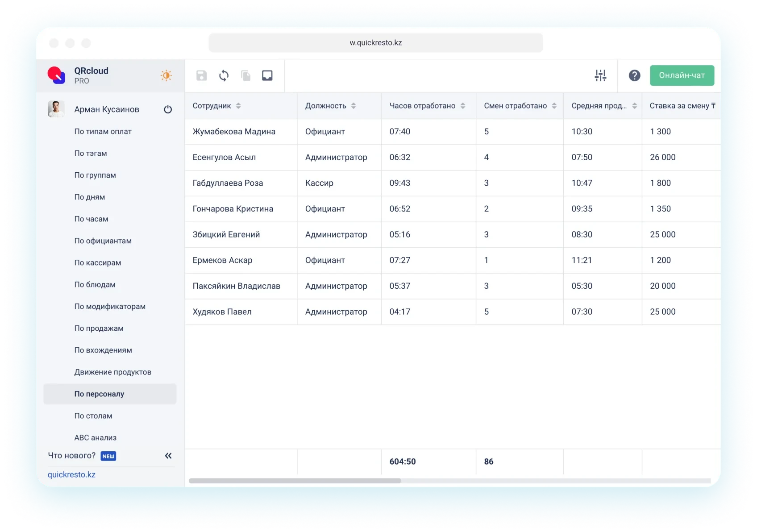The height and width of the screenshot is (532, 757).
Task: Select По типам оплат menu item
Action: pyautogui.click(x=103, y=131)
